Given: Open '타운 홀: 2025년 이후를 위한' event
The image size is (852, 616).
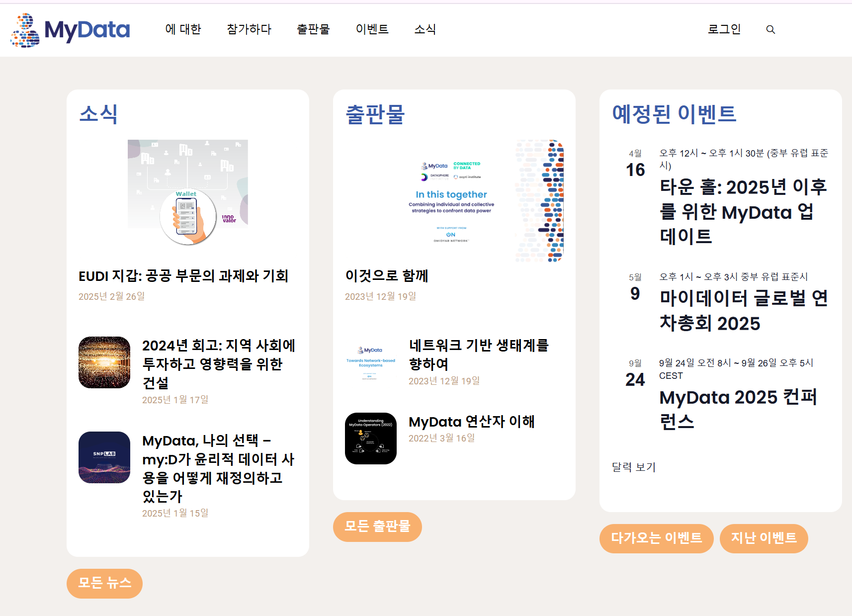Looking at the screenshot, I should click(744, 212).
